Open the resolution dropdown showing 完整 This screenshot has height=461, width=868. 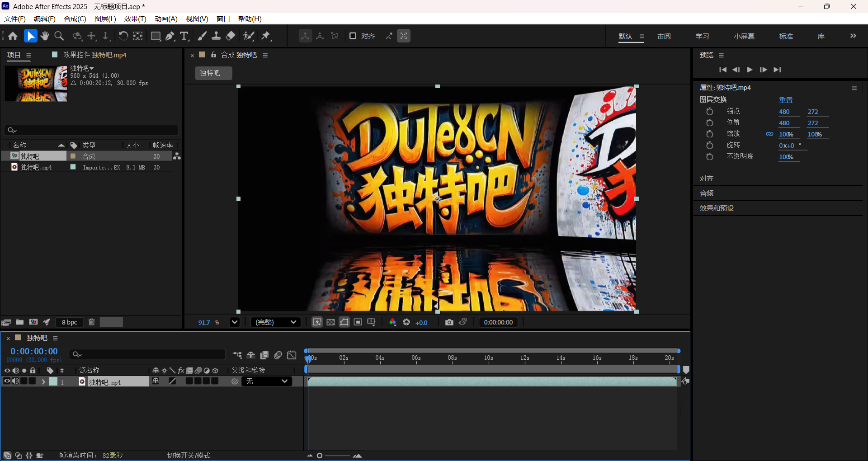[275, 322]
